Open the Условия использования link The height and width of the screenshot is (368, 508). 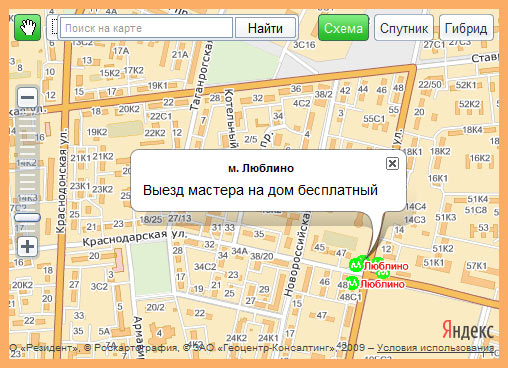coord(436,348)
